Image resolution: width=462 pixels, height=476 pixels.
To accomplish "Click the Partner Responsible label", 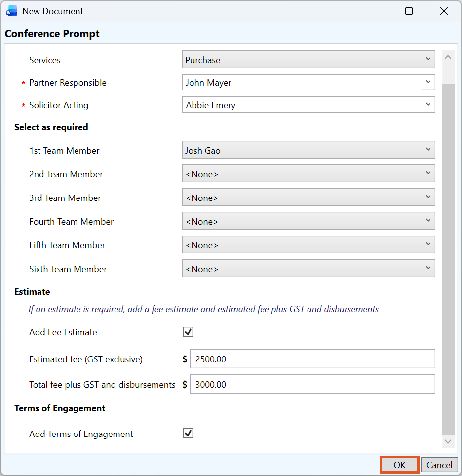I will point(68,83).
